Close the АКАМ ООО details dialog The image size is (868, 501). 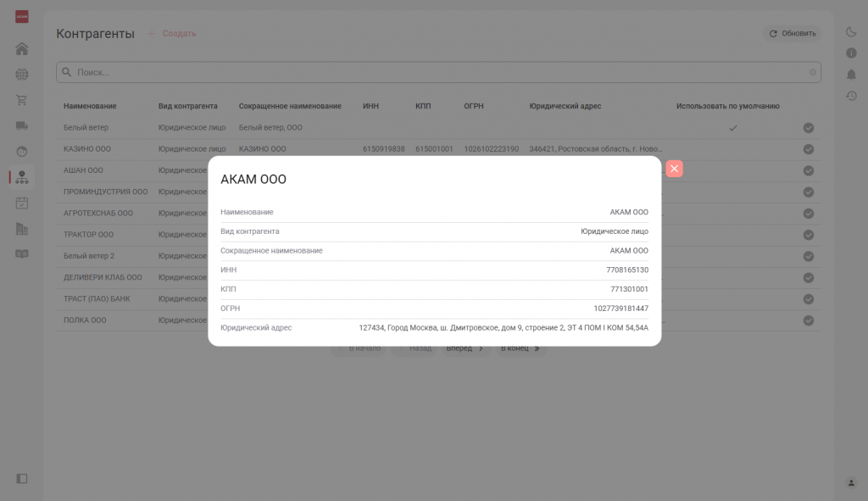tap(674, 169)
